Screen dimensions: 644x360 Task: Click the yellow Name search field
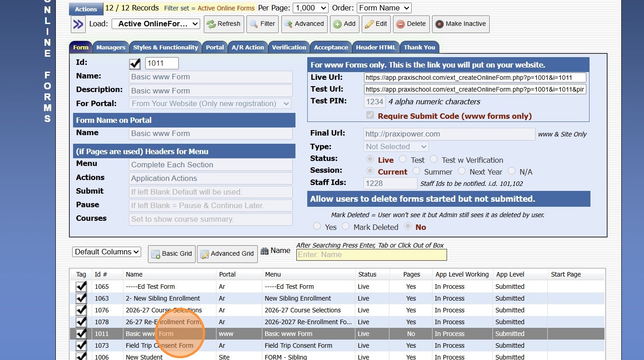click(371, 255)
